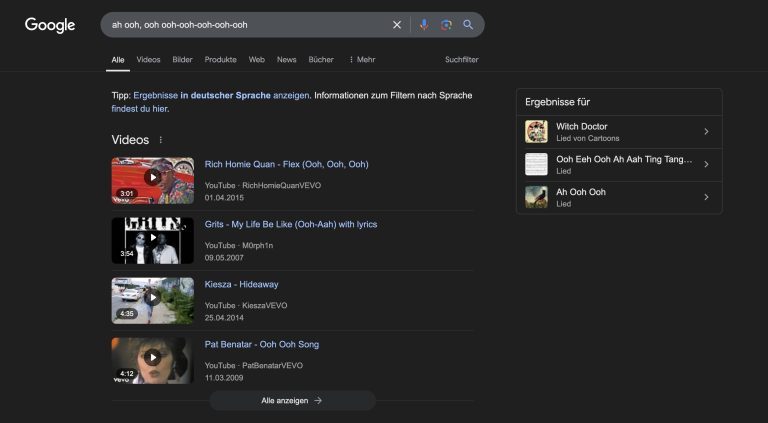Open the findest du hier link

(x=140, y=109)
